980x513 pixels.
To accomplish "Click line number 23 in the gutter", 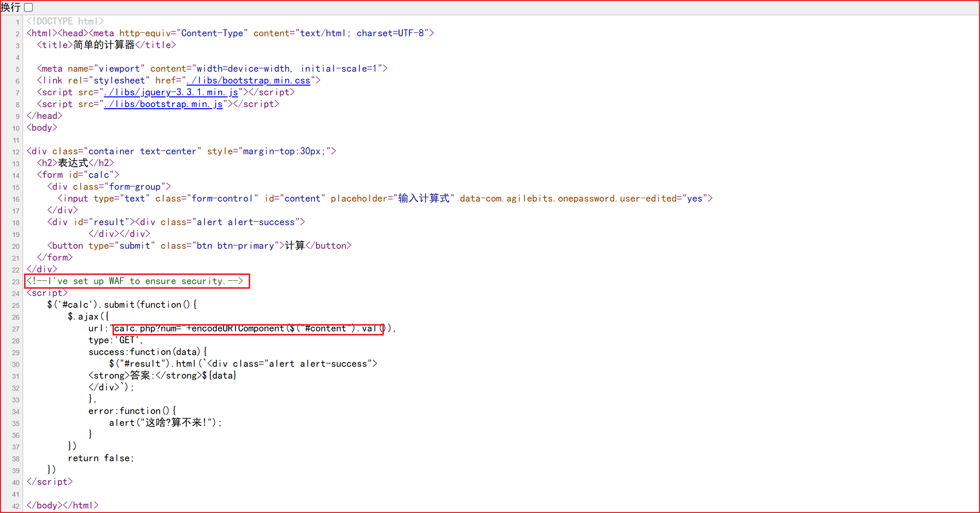I will 16,282.
